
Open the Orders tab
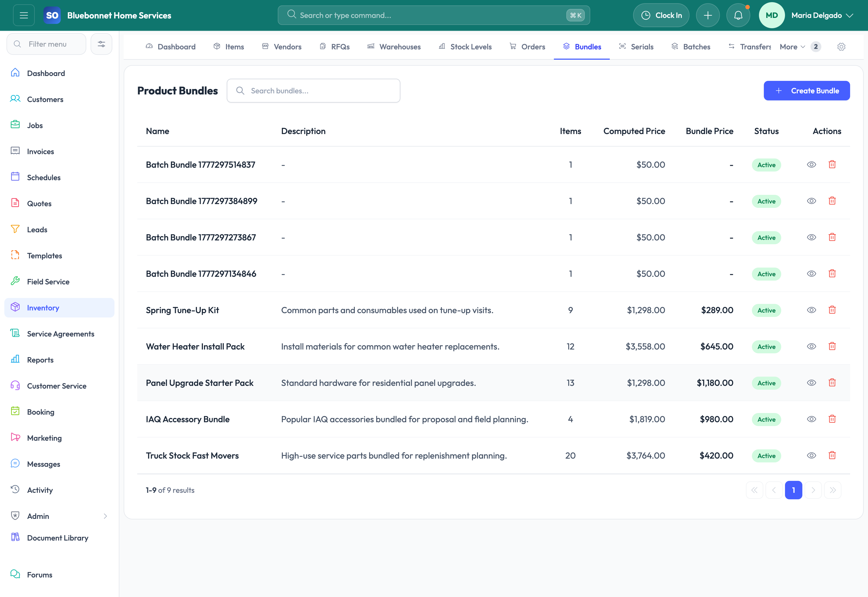pyautogui.click(x=528, y=47)
